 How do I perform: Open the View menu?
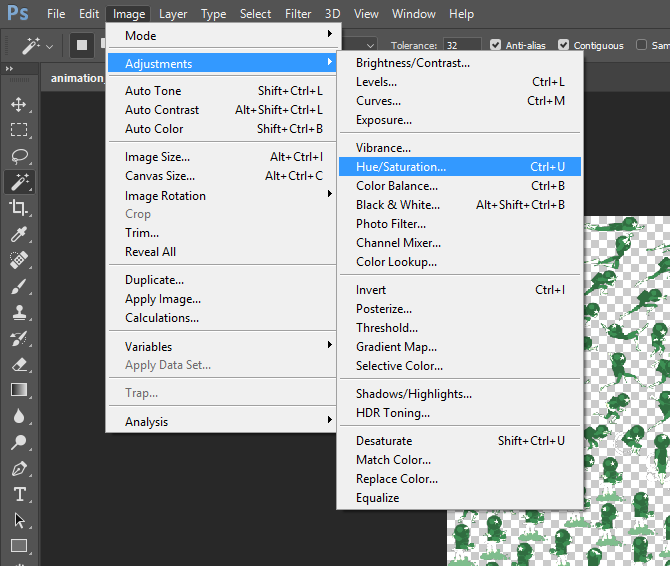[x=366, y=14]
